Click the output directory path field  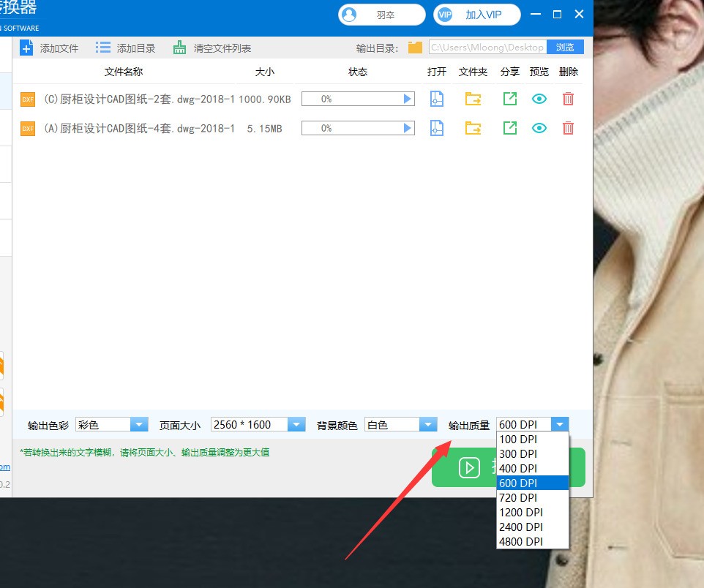point(487,48)
